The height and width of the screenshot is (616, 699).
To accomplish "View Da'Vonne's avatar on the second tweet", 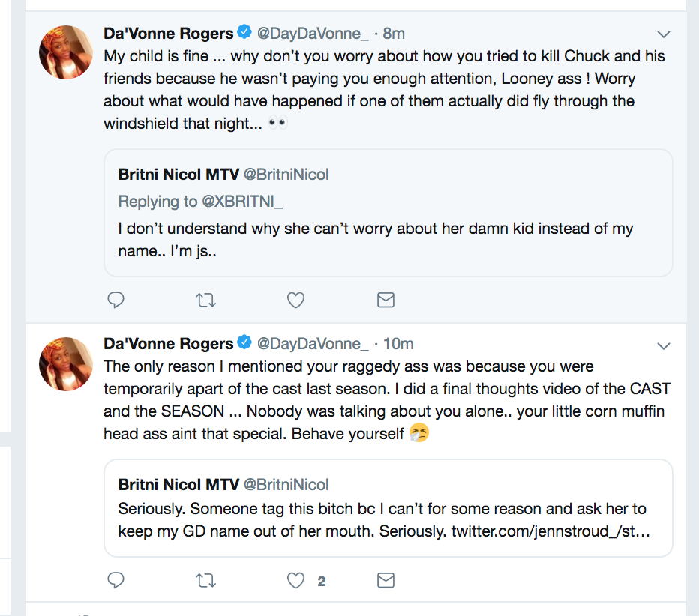I will point(66,364).
